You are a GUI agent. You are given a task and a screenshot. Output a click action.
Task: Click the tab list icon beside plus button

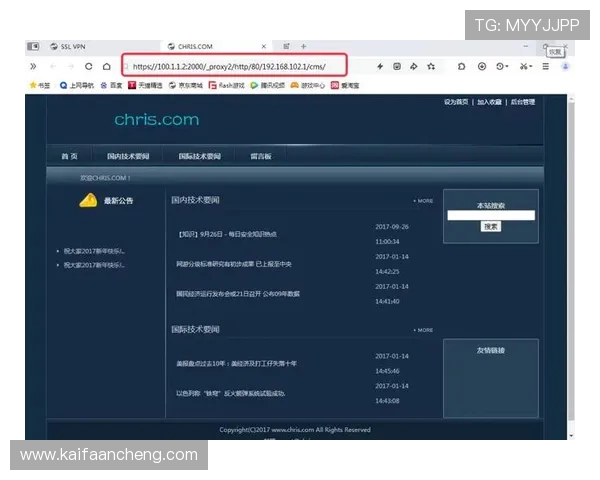click(286, 47)
